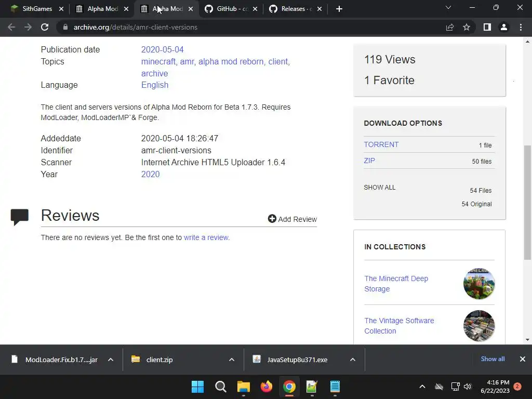Follow the write a review link
The width and height of the screenshot is (532, 399).
click(x=206, y=237)
